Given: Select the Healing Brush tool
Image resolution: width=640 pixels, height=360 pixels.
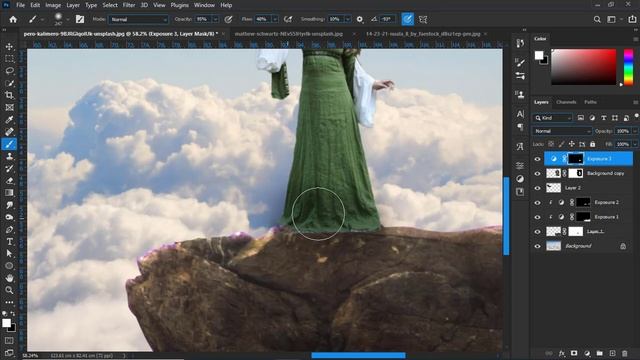Looking at the screenshot, I should pos(9,132).
